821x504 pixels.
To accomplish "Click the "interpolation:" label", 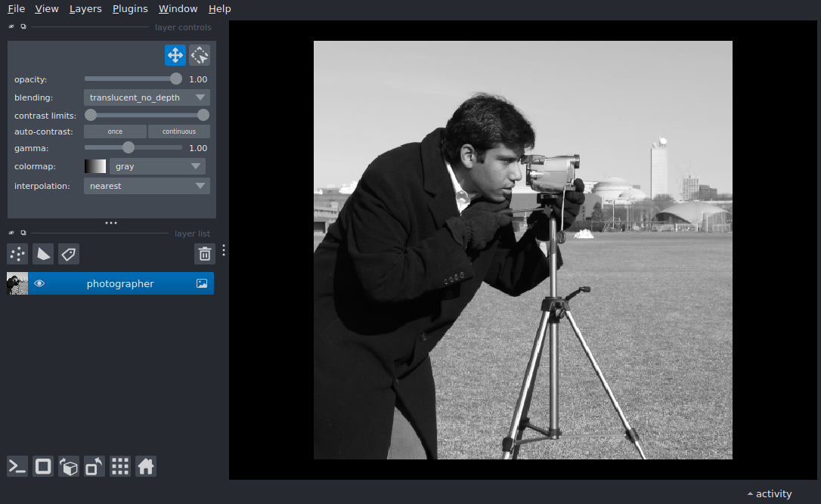I will [42, 187].
